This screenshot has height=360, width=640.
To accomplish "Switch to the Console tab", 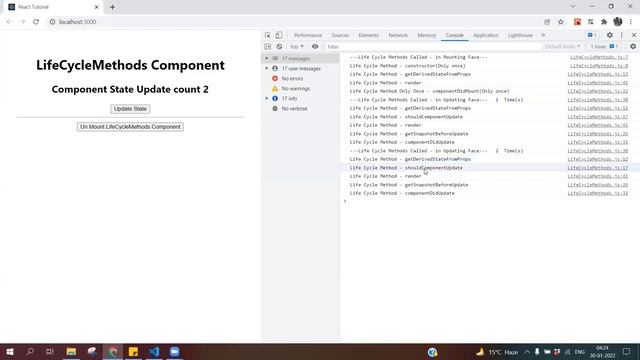I will [x=454, y=35].
